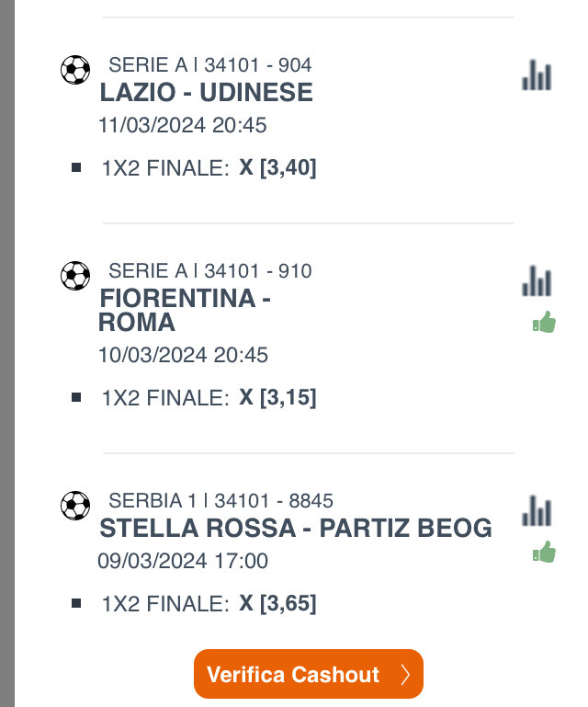
Task: Click Serie A 34101 - 910 league label
Action: [209, 271]
